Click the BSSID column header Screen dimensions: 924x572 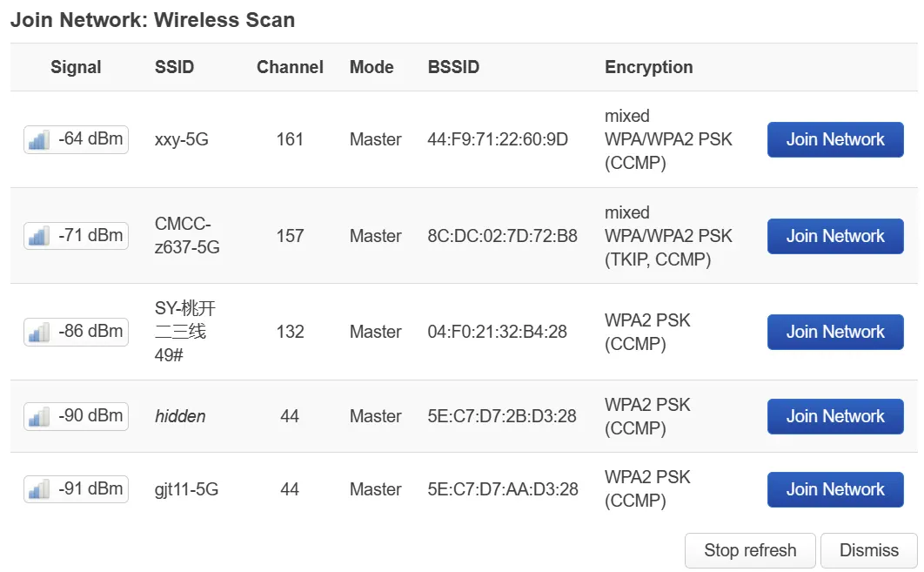click(x=453, y=67)
